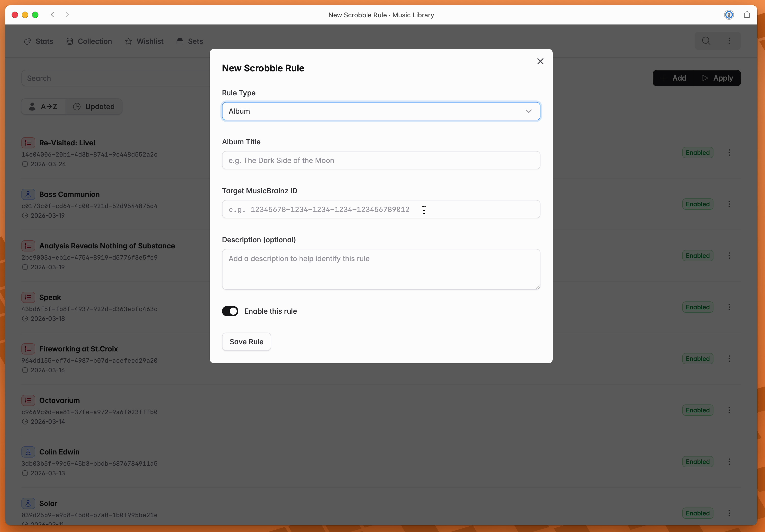Screen dimensions: 765x532
Task: Click into the Album Title field
Action: pos(381,160)
